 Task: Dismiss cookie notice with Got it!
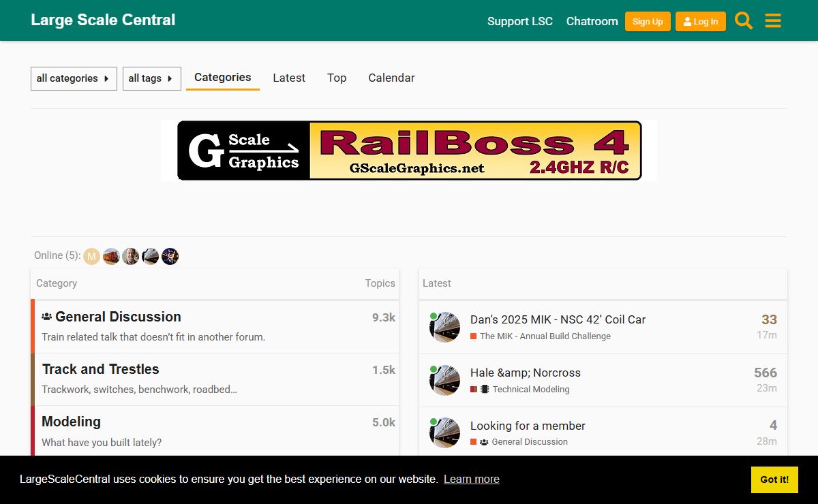point(774,479)
